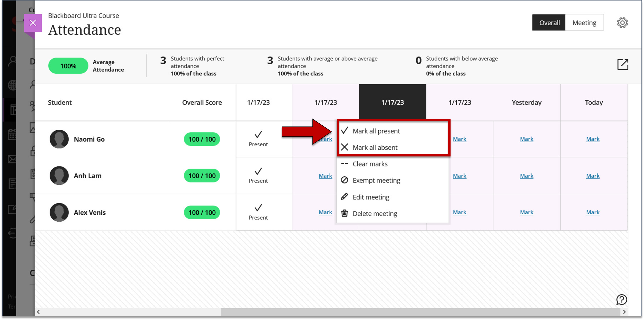Viewport: 644px width, 320px height.
Task: Click the export attendance data icon
Action: click(622, 65)
